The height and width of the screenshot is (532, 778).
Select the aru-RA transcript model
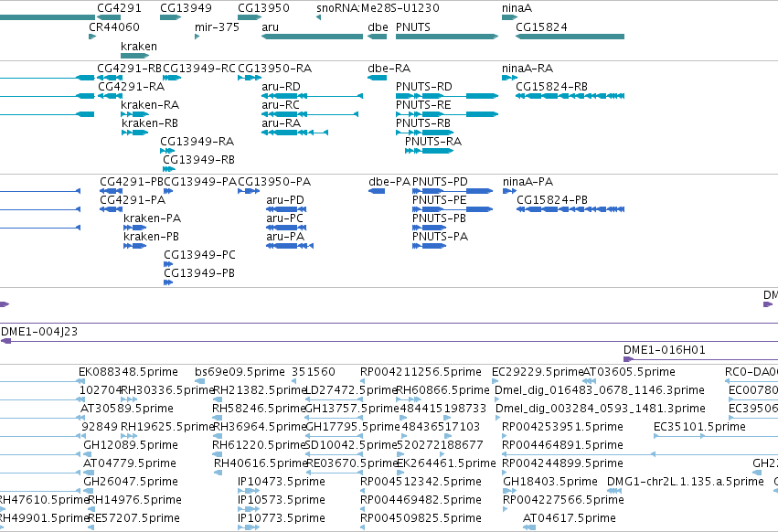[x=294, y=133]
